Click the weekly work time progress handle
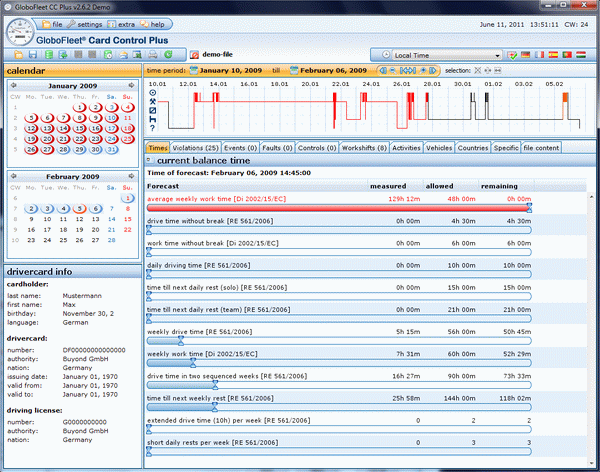 [x=193, y=363]
